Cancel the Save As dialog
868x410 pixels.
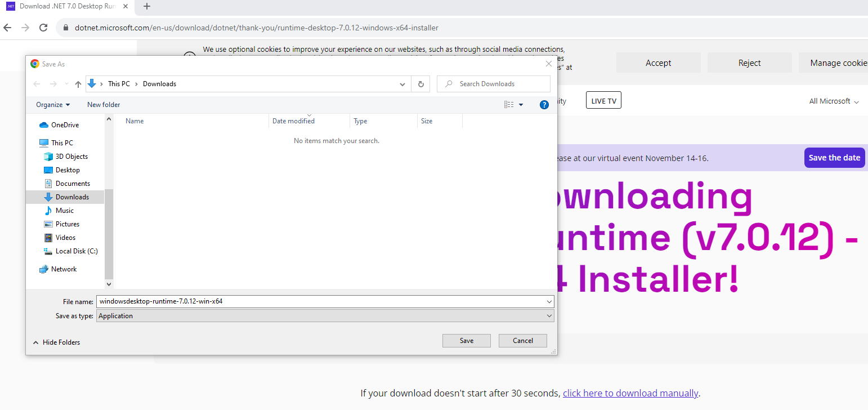coord(522,341)
